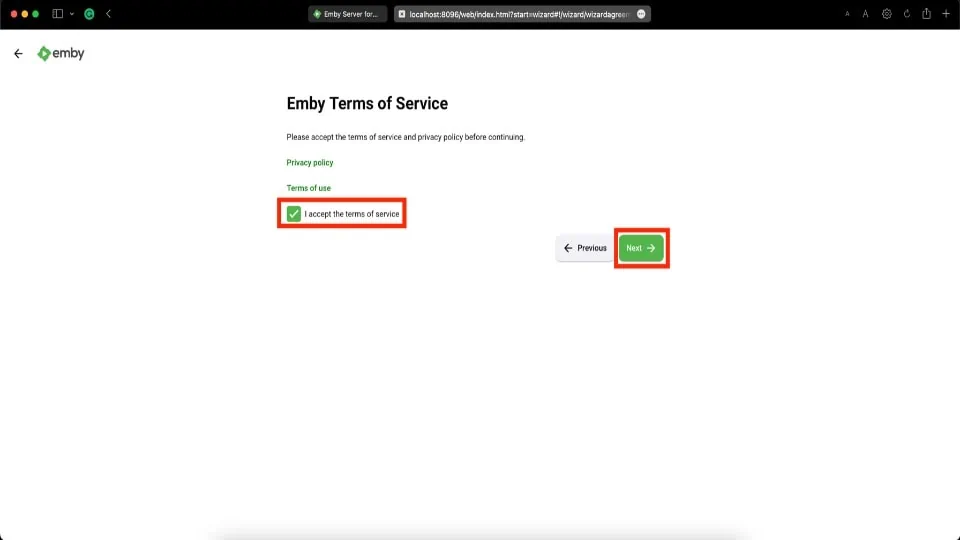Maximize the window with the green button
The height and width of the screenshot is (540, 960).
pyautogui.click(x=36, y=13)
